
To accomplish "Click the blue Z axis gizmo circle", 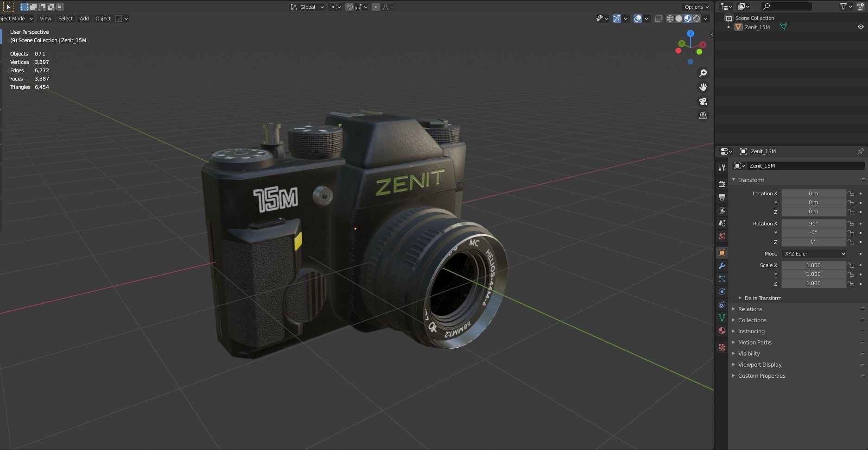I will tap(691, 33).
